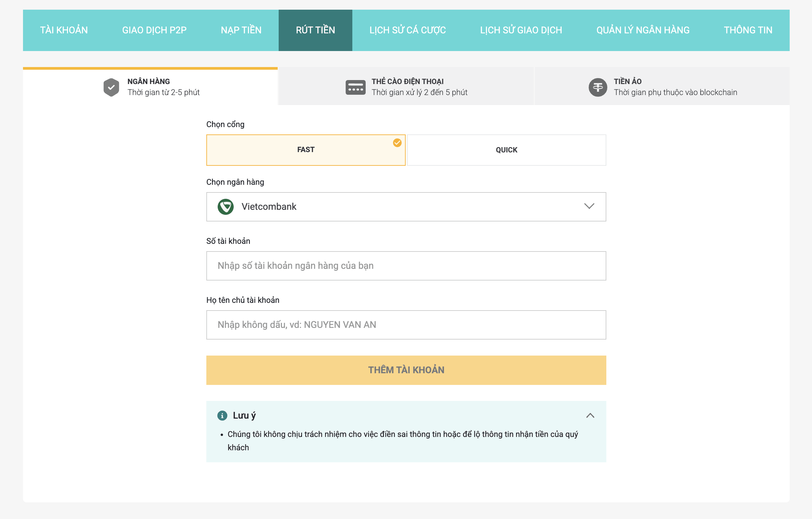Open LỊCH SỬ GIAO DỊCH tab
Image resolution: width=812 pixels, height=519 pixels.
tap(521, 30)
